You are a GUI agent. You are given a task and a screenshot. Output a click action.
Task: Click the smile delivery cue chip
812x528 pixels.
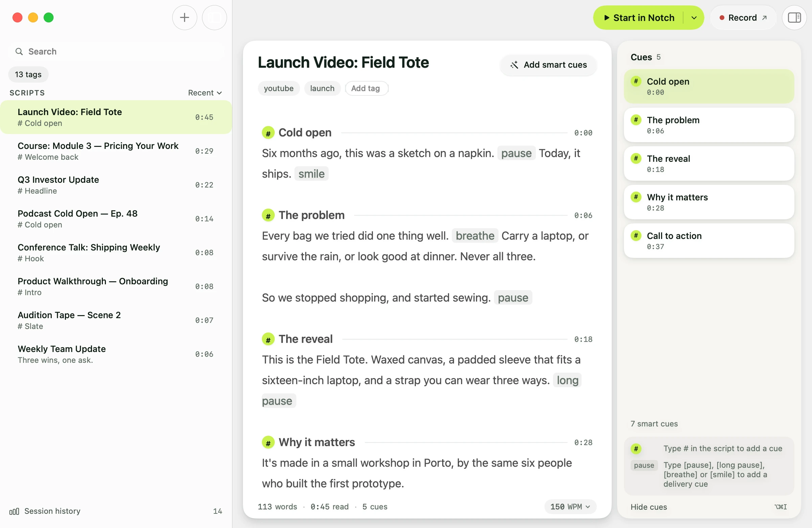(x=311, y=174)
